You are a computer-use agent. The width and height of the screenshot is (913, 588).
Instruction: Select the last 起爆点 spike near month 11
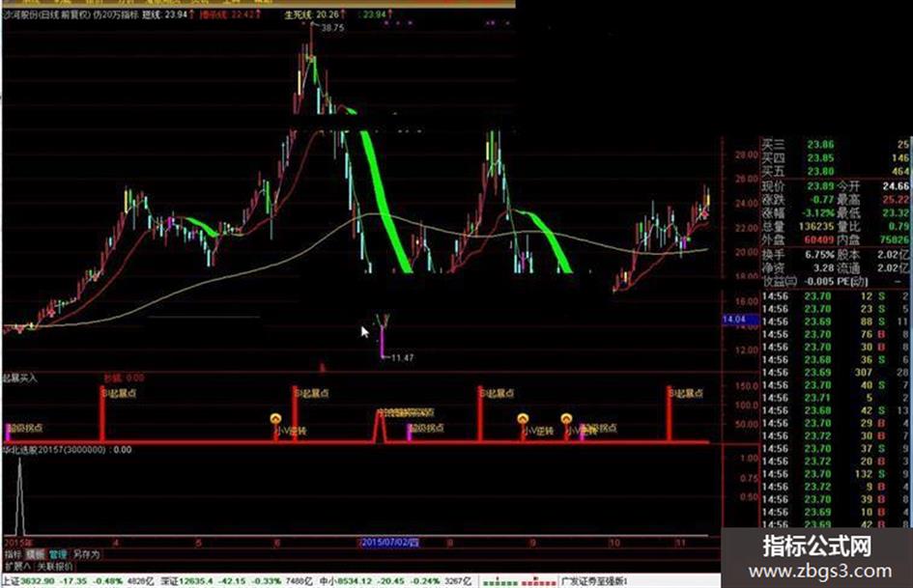pyautogui.click(x=670, y=413)
